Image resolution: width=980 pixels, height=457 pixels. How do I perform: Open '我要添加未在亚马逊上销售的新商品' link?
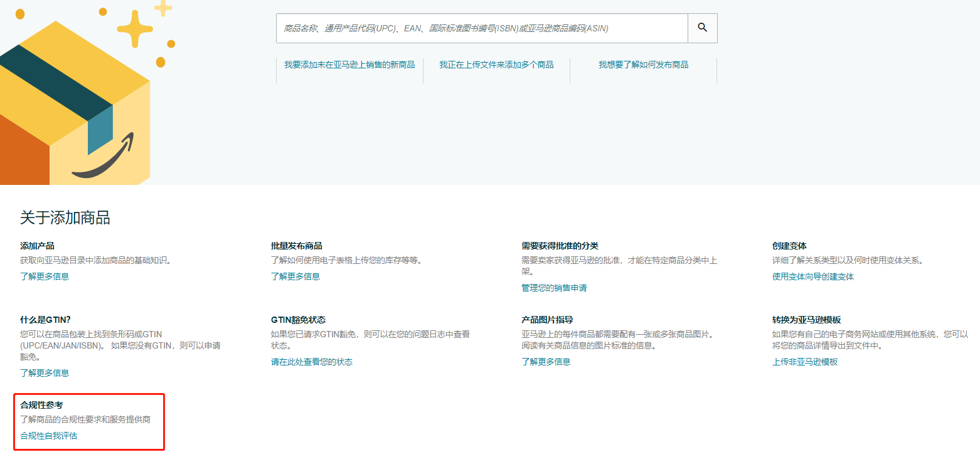349,65
